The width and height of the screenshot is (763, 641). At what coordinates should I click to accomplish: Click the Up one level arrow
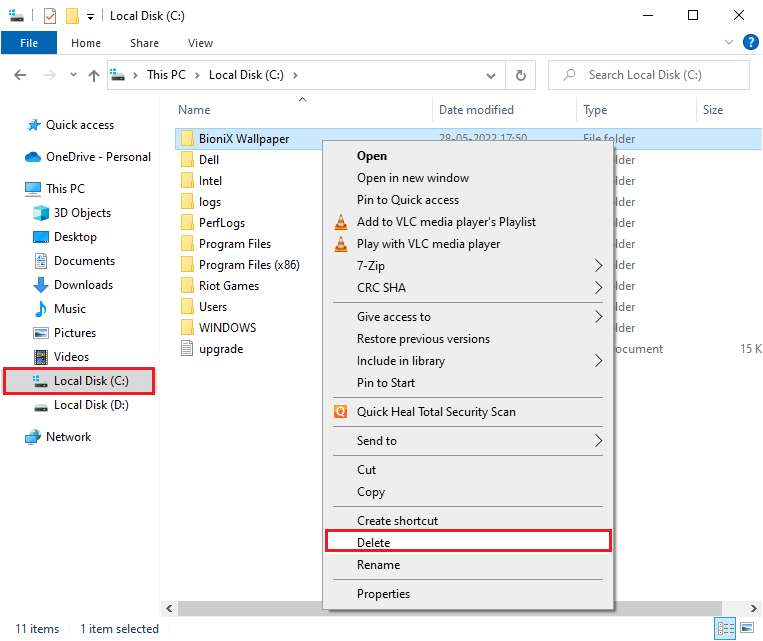pos(94,75)
